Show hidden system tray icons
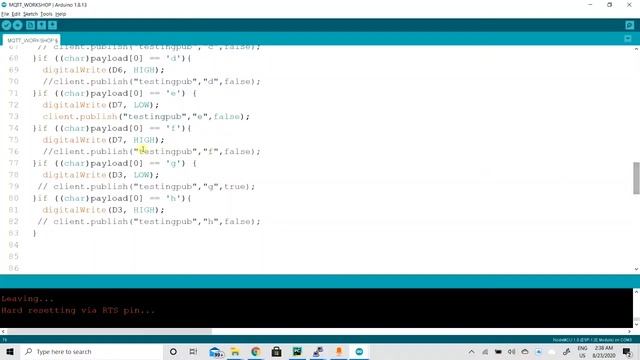 pyautogui.click(x=471, y=352)
